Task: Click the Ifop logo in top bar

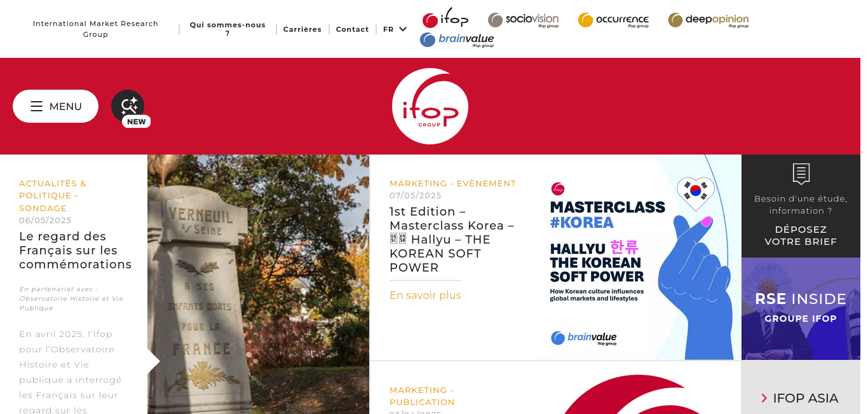Action: pos(445,19)
